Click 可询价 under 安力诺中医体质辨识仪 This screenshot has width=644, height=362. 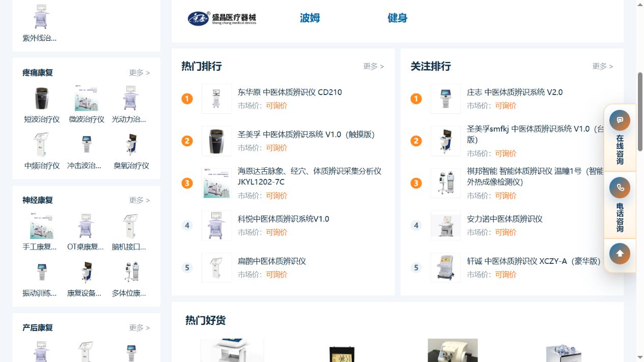point(506,232)
